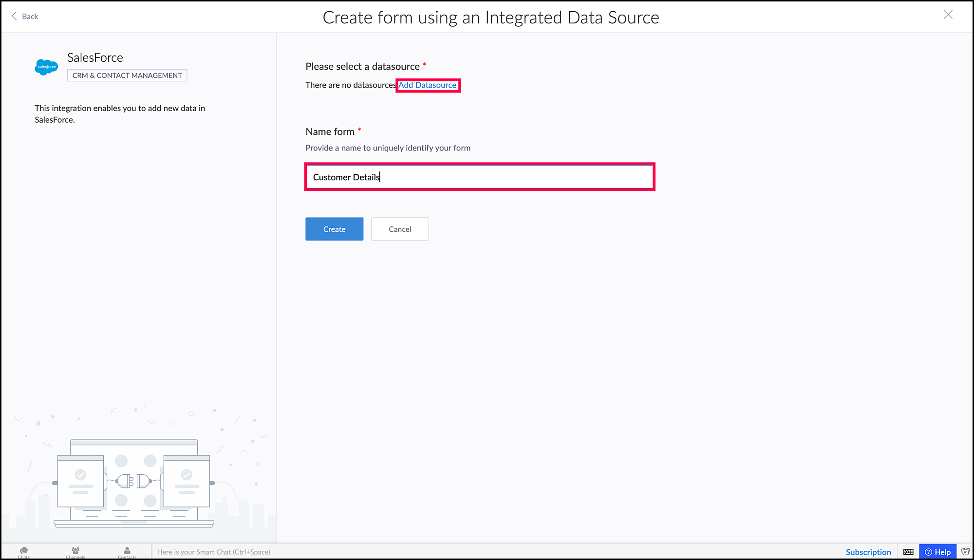Screen dimensions: 974x560
Task: Click the 'Please select a datasource' label
Action: tap(362, 67)
